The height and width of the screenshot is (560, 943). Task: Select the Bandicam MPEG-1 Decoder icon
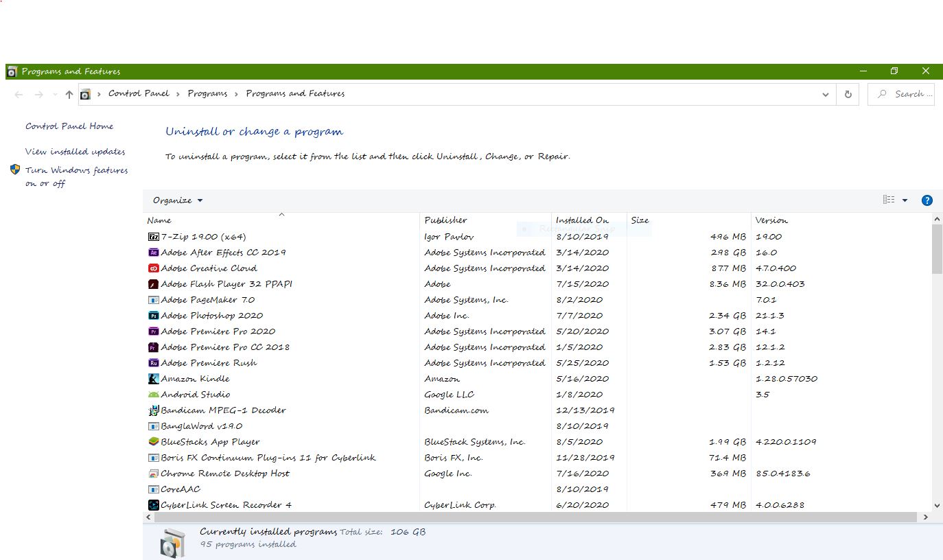(x=154, y=410)
